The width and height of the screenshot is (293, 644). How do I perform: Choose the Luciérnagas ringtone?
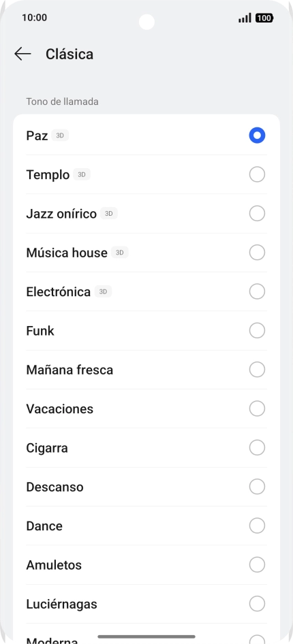[146, 604]
